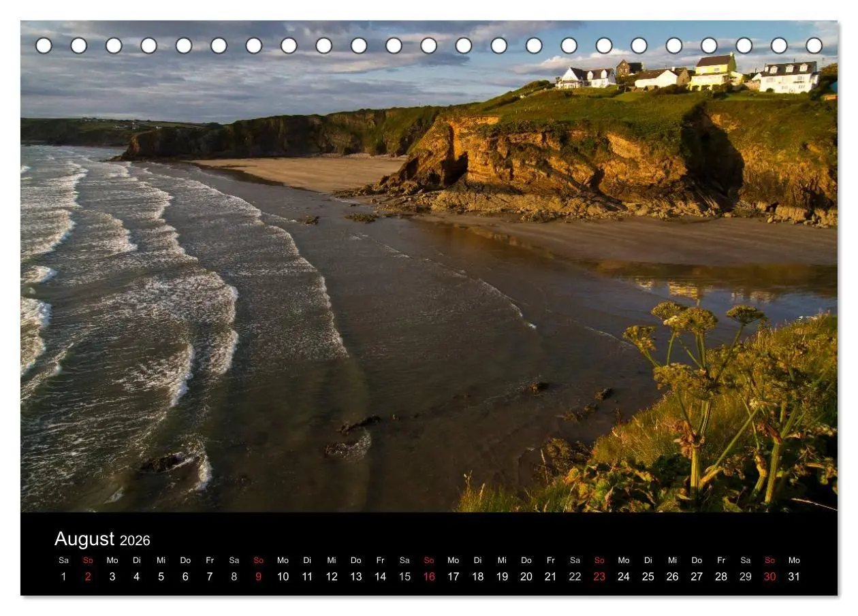Image resolution: width=858 pixels, height=616 pixels.
Task: Choose date 19 under Mi
Action: pos(502,577)
